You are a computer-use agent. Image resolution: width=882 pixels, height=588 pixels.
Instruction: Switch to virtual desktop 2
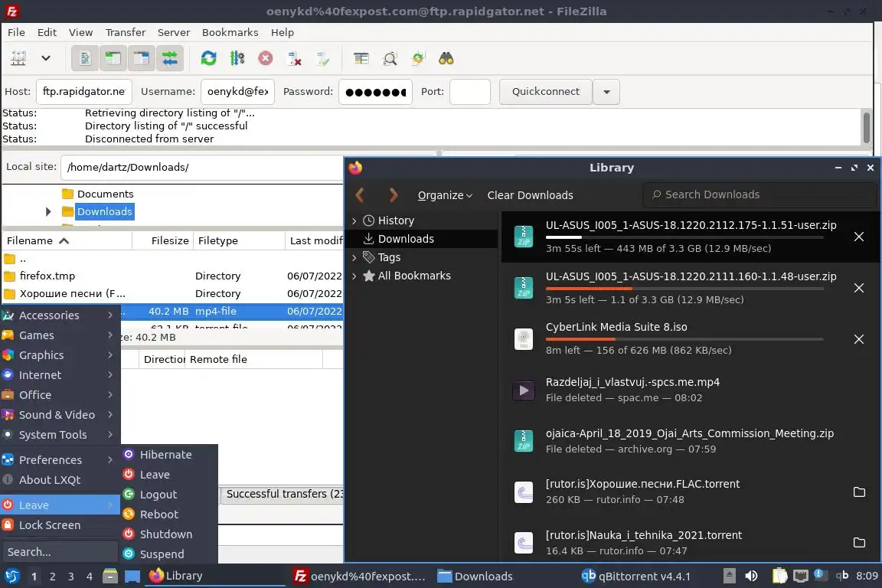(52, 577)
